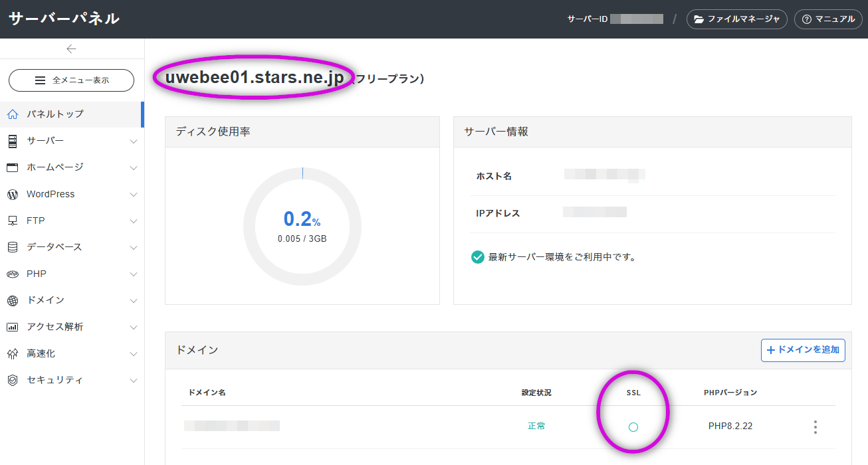Expand the ホームページ chevron

click(134, 168)
